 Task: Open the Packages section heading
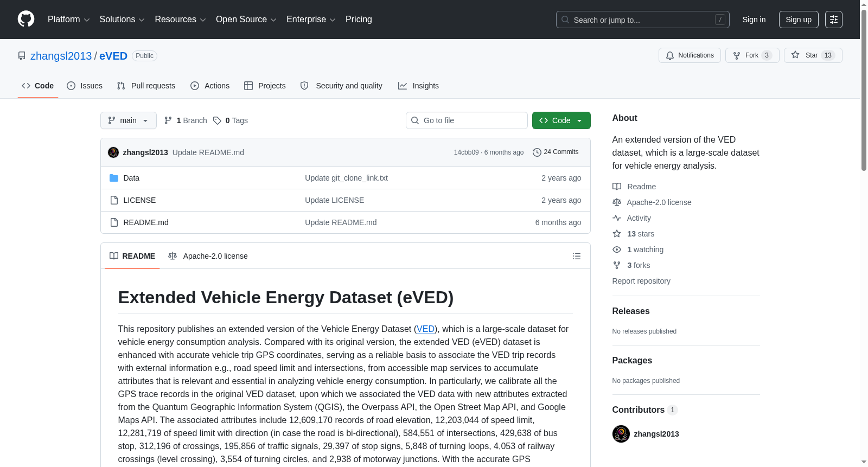pyautogui.click(x=632, y=360)
